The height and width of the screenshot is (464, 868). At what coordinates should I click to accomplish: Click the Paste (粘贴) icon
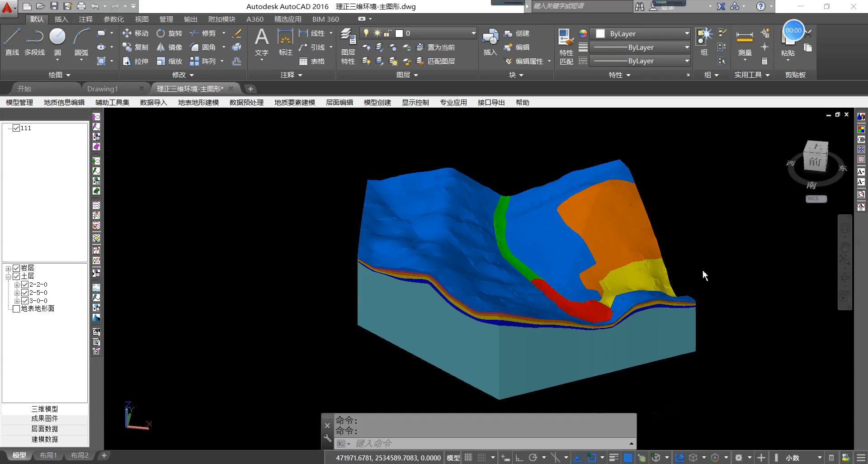[x=788, y=42]
